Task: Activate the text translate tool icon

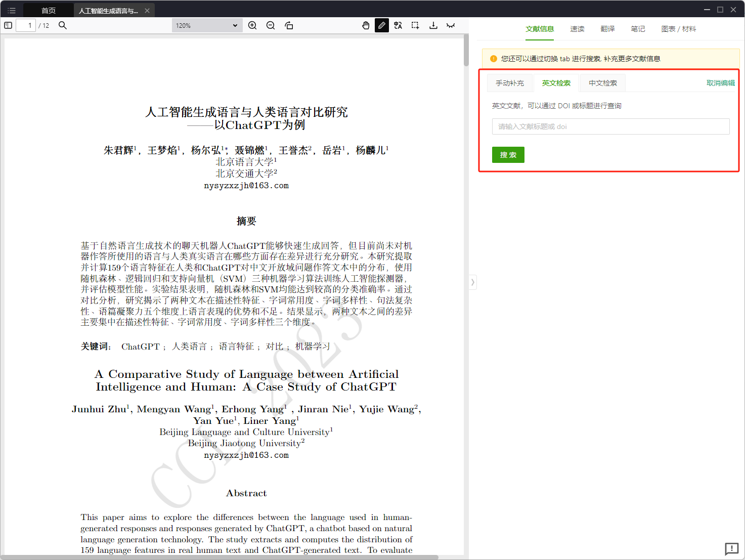Action: pos(398,25)
